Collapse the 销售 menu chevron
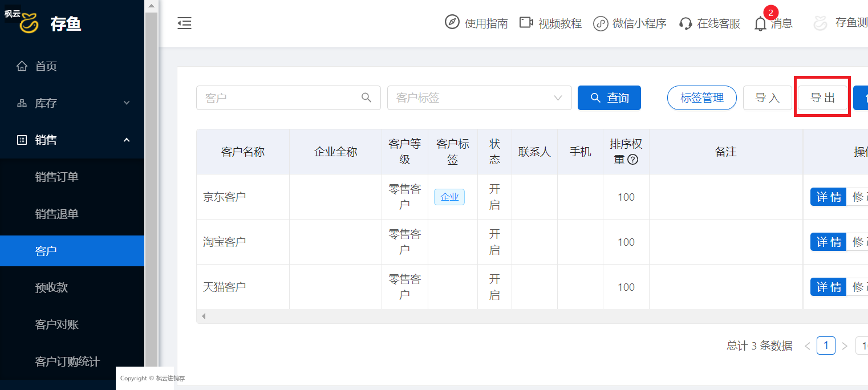The width and height of the screenshot is (868, 390). [x=127, y=140]
